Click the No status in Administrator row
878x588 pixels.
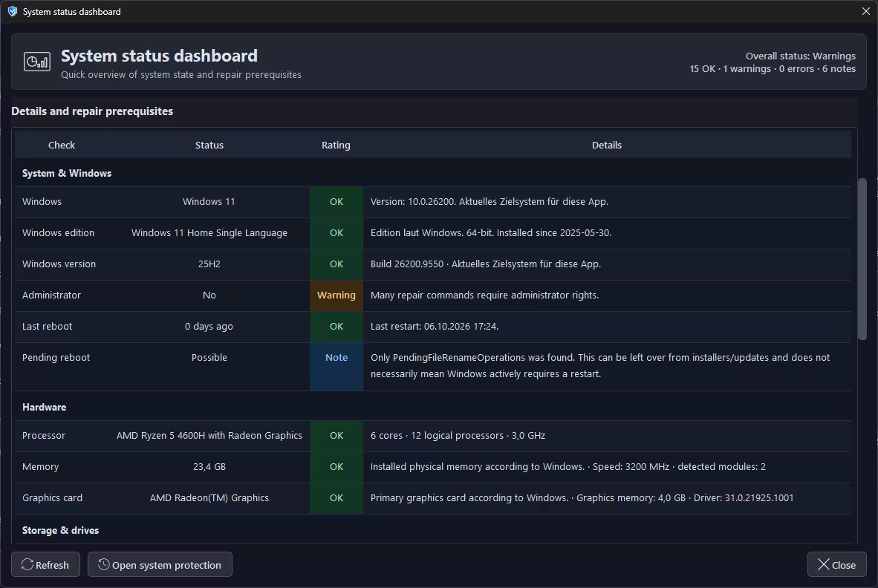[209, 295]
